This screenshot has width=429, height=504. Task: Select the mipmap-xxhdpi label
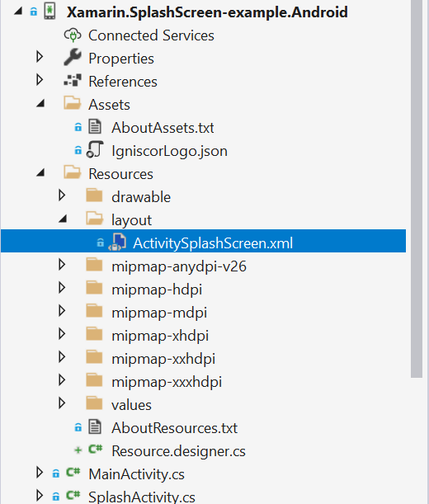coord(163,360)
